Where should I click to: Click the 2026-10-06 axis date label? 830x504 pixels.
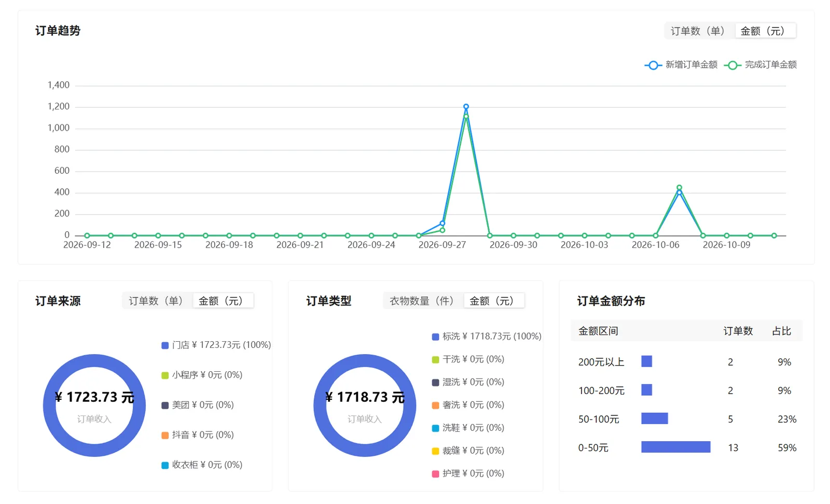655,245
